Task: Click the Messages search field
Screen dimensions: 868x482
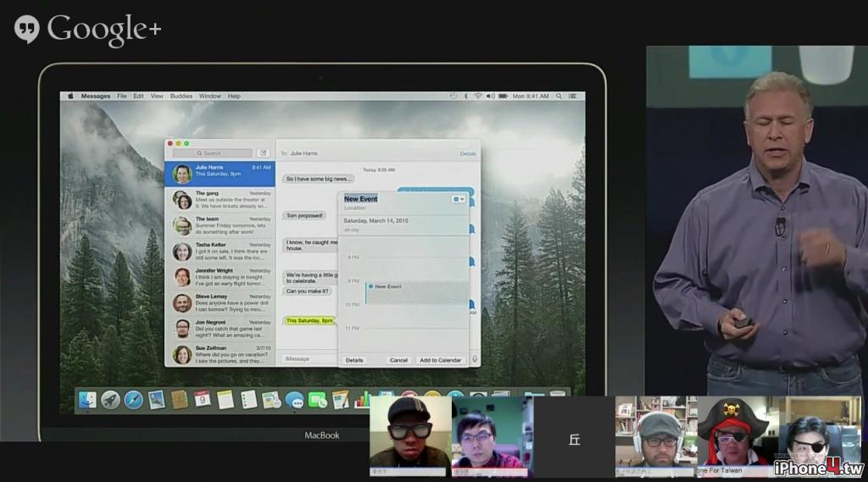Action: click(212, 153)
